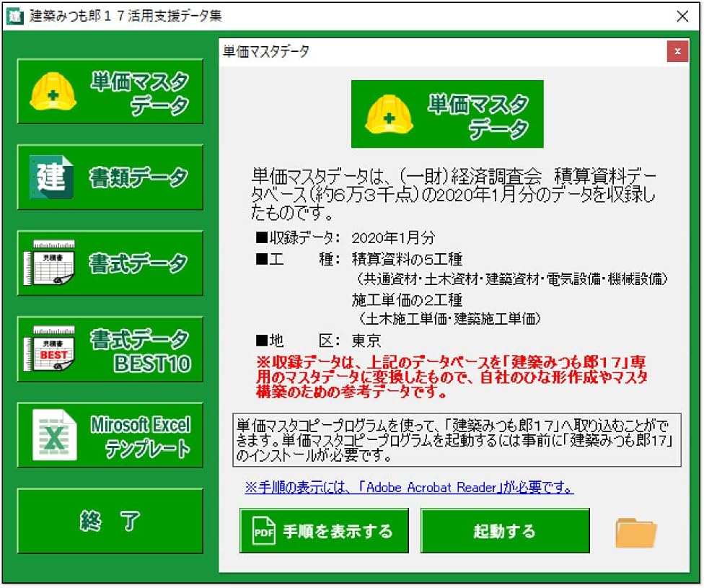Open the 書類データ section
The image size is (704, 588).
(110, 177)
